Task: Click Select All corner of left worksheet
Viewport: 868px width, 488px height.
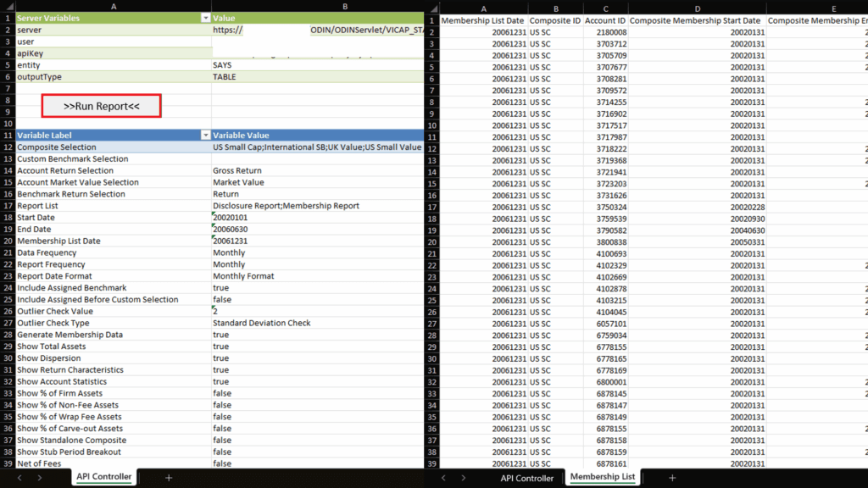Action: (8, 6)
